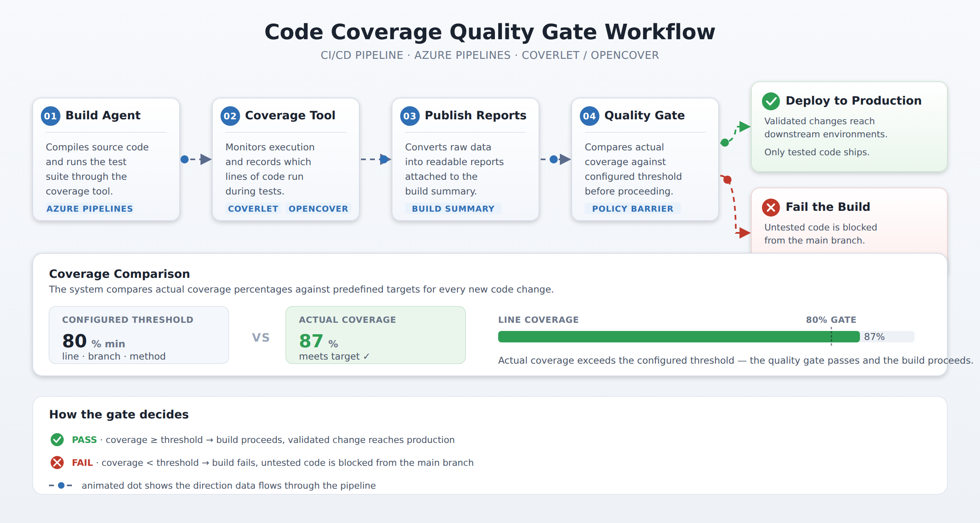Click the 01 step badge on Build Agent

51,116
